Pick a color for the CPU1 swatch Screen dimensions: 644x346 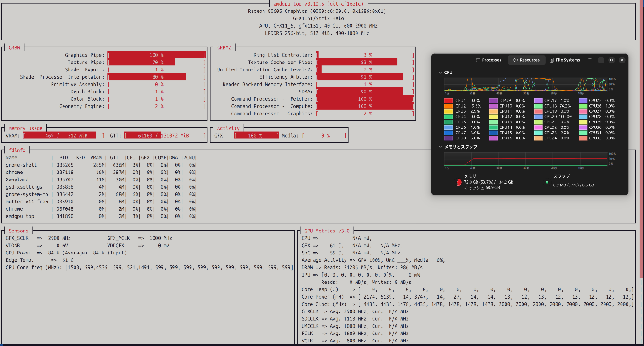coord(448,100)
